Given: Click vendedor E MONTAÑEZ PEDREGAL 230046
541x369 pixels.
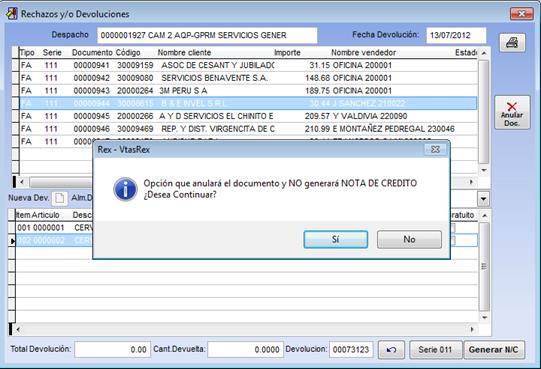Looking at the screenshot, I should pyautogui.click(x=393, y=129).
